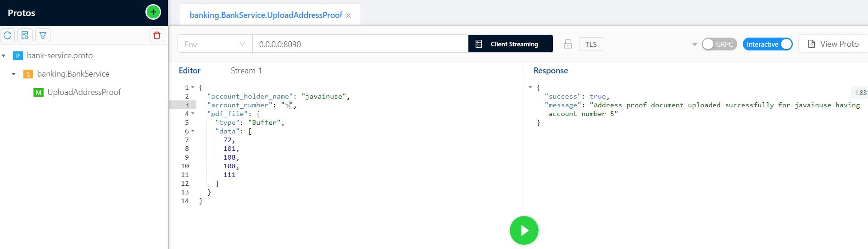Select bank-service.proto in the tree
Image resolution: width=868 pixels, height=249 pixels.
[60, 55]
